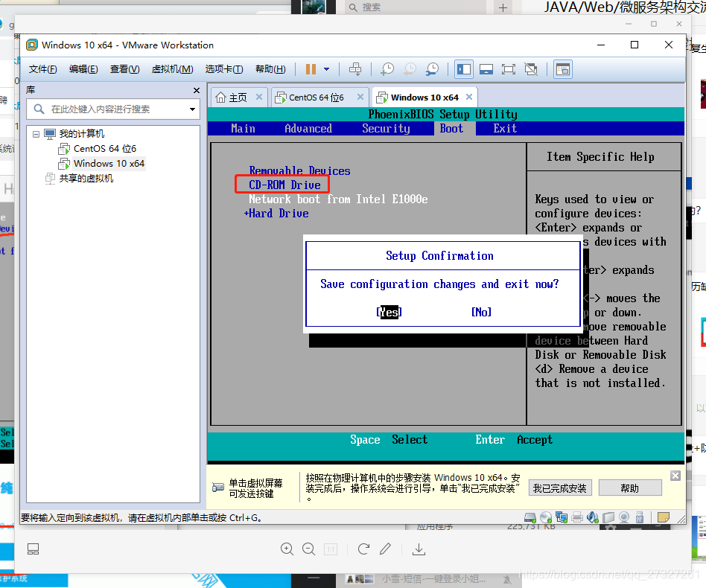The width and height of the screenshot is (706, 588).
Task: Close the library (库) panel
Action: (x=197, y=90)
